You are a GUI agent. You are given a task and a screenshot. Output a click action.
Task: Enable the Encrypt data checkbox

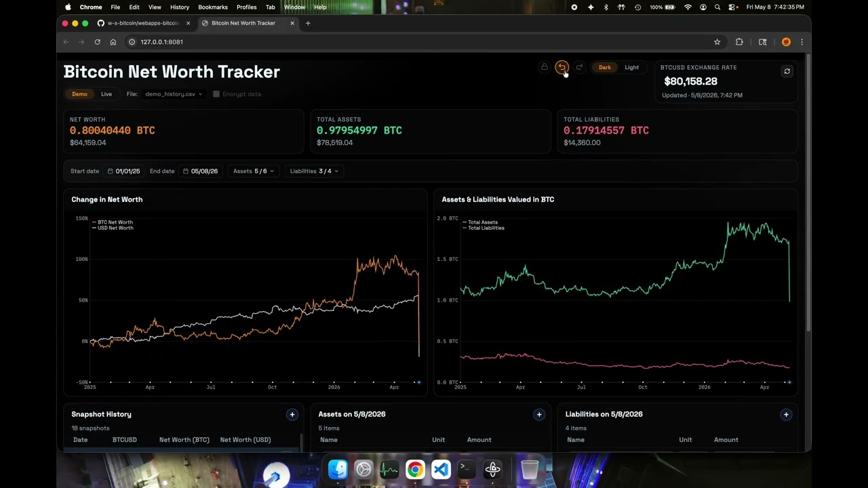tap(216, 94)
